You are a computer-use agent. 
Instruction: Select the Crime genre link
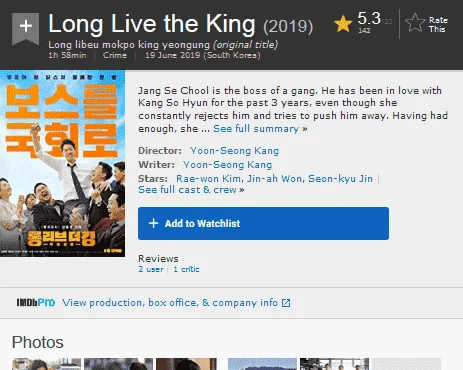(x=115, y=55)
